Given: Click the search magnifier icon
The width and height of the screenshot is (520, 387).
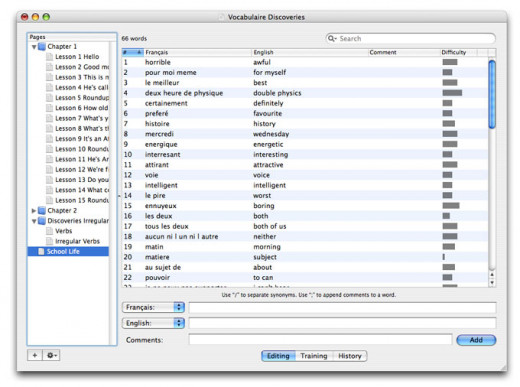Looking at the screenshot, I should pos(332,39).
